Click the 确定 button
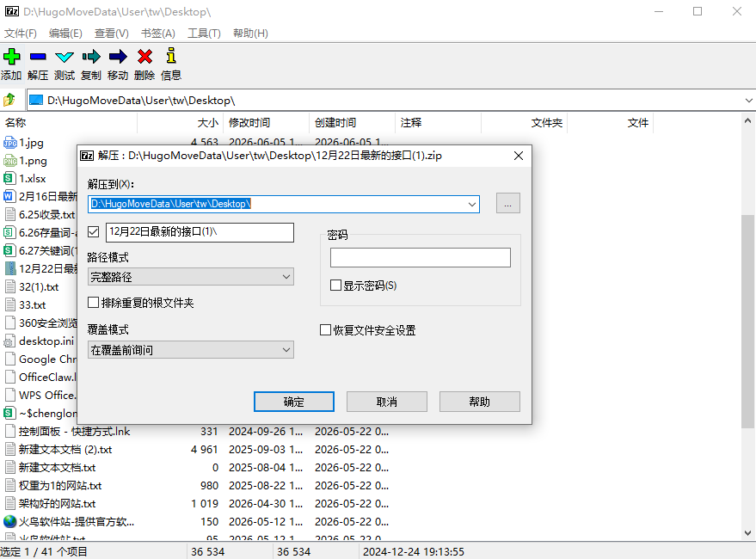Viewport: 756px width, 559px height. tap(293, 402)
